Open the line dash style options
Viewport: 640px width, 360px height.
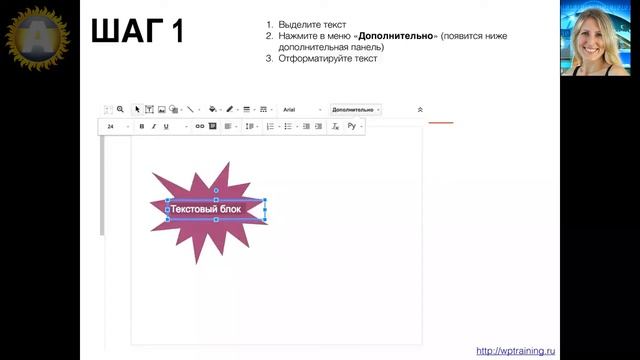tap(263, 109)
